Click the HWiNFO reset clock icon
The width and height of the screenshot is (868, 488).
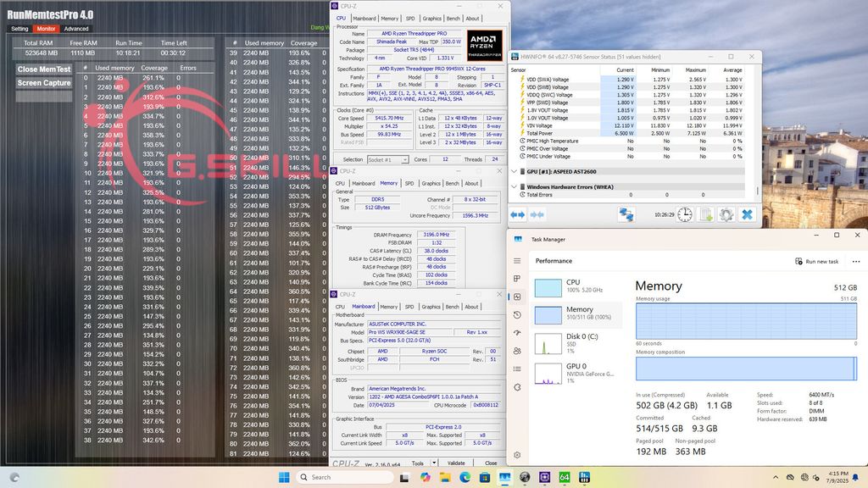coord(684,214)
